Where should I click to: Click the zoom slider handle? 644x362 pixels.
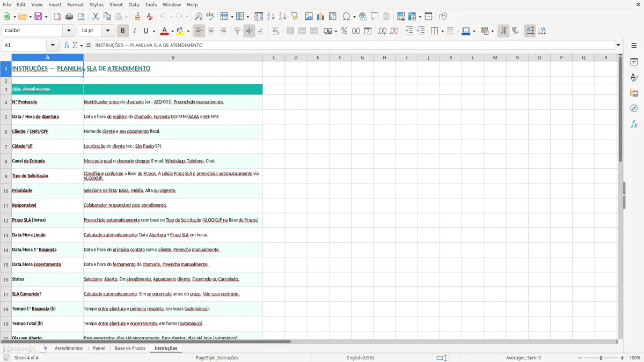[x=601, y=358]
